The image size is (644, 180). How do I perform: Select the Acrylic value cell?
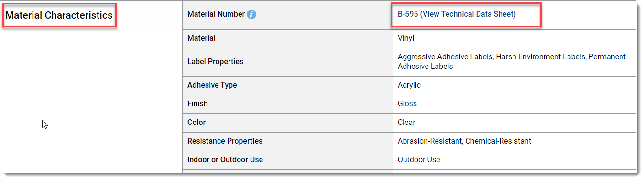click(x=514, y=85)
